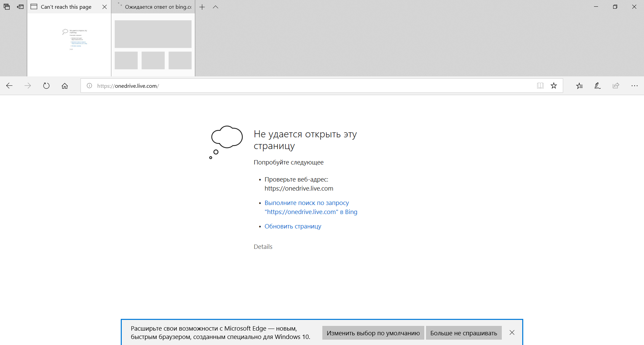Hide the tab previews chevron
Viewport: 644px width, 345px height.
click(x=216, y=7)
